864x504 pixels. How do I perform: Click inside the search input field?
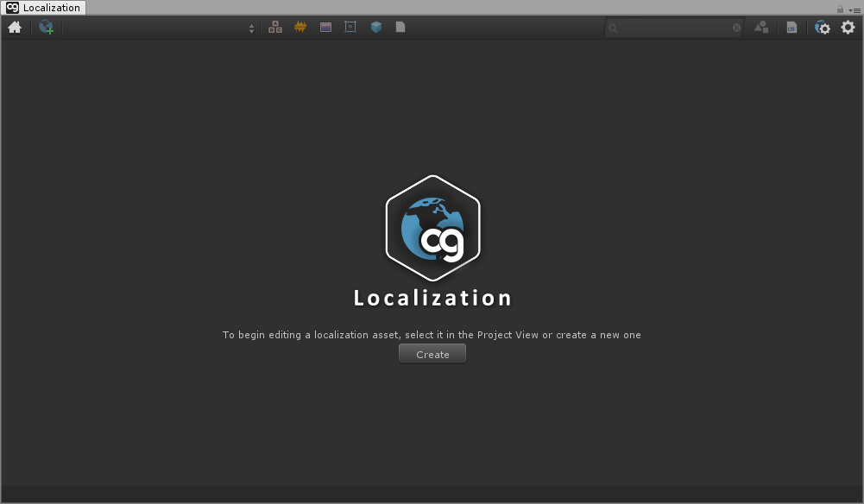coord(673,27)
